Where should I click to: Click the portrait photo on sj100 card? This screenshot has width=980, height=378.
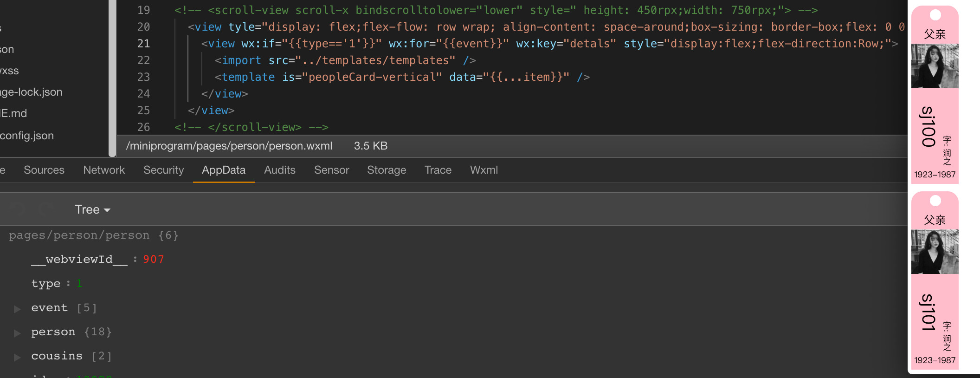click(x=935, y=66)
